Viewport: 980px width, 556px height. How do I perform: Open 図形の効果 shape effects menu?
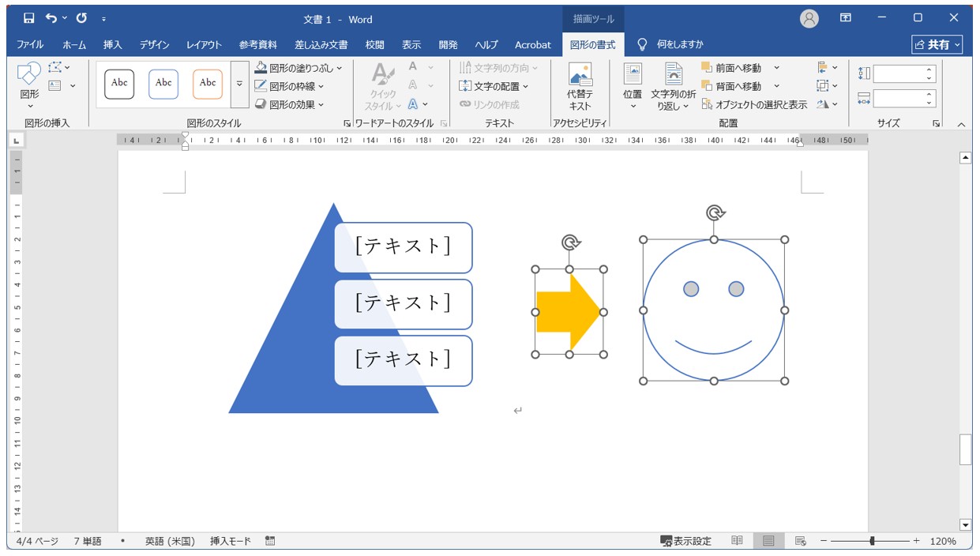290,104
